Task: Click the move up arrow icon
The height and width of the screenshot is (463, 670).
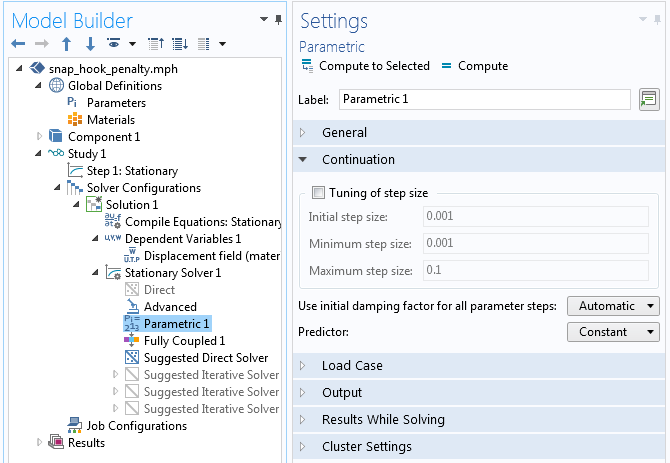Action: tap(66, 44)
